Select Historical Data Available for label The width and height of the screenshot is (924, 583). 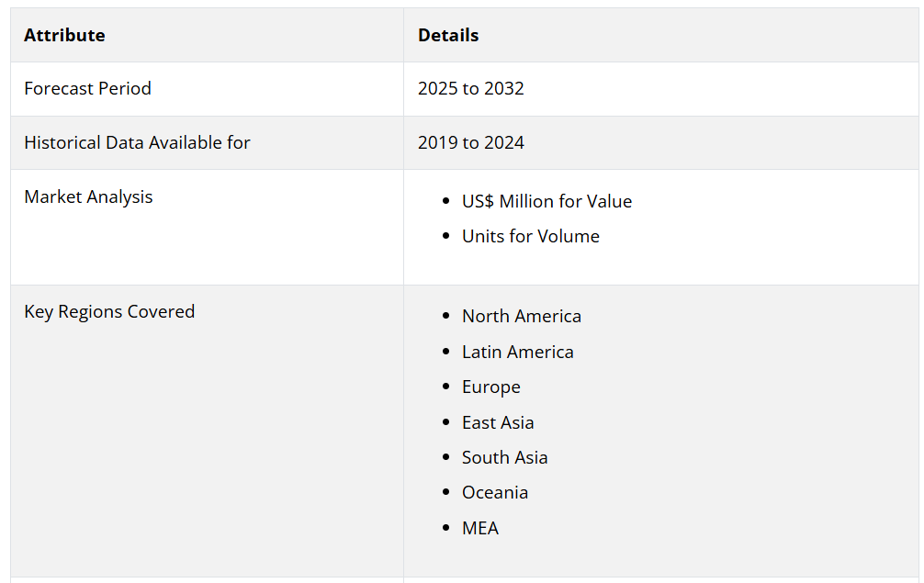pos(137,142)
